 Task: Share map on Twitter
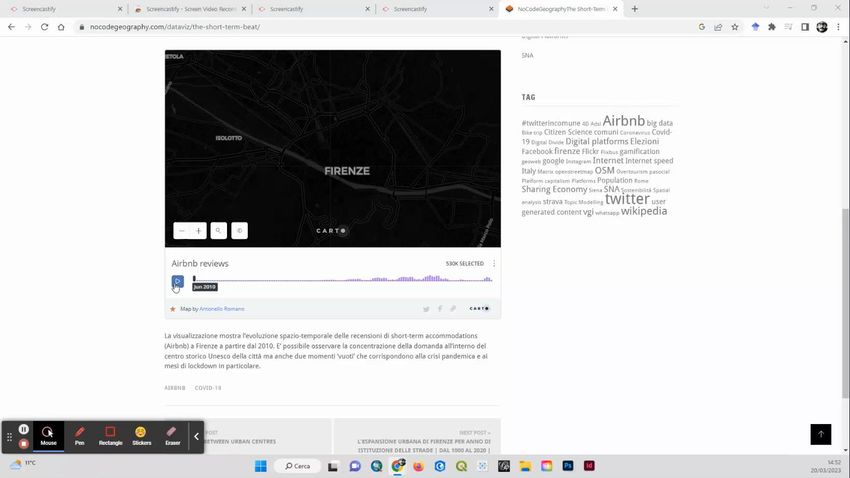point(426,309)
